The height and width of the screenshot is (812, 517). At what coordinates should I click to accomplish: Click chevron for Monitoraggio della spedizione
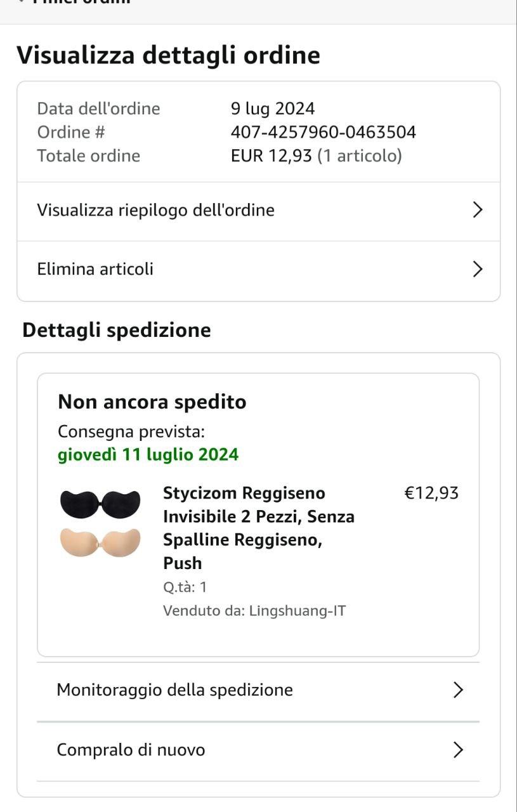click(x=458, y=690)
